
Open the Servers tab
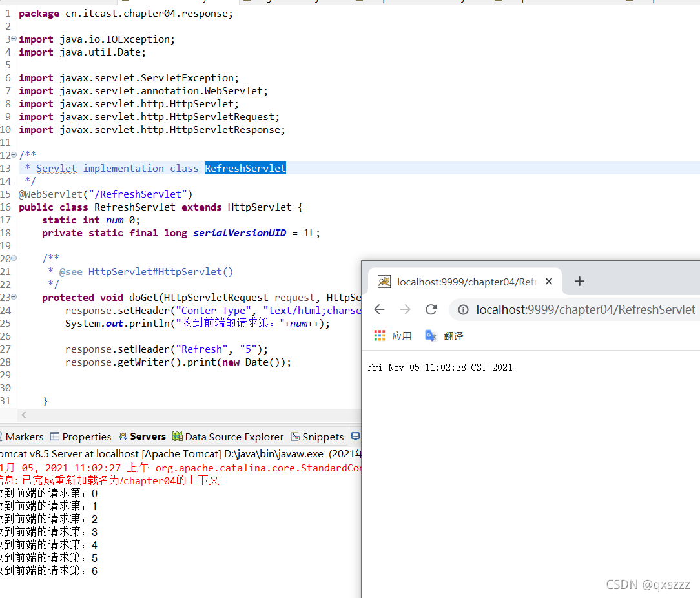click(x=143, y=437)
